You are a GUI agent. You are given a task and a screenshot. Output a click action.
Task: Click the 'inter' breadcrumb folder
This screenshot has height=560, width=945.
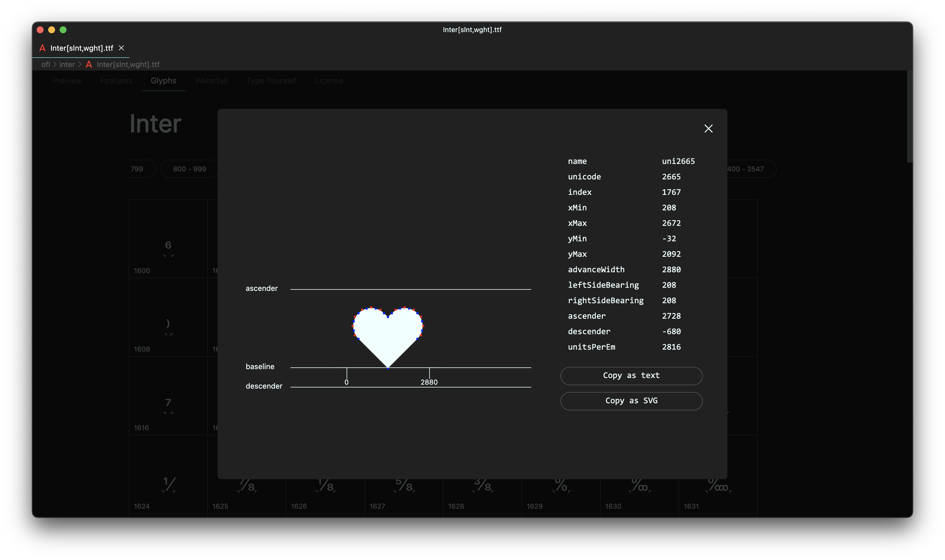[67, 64]
